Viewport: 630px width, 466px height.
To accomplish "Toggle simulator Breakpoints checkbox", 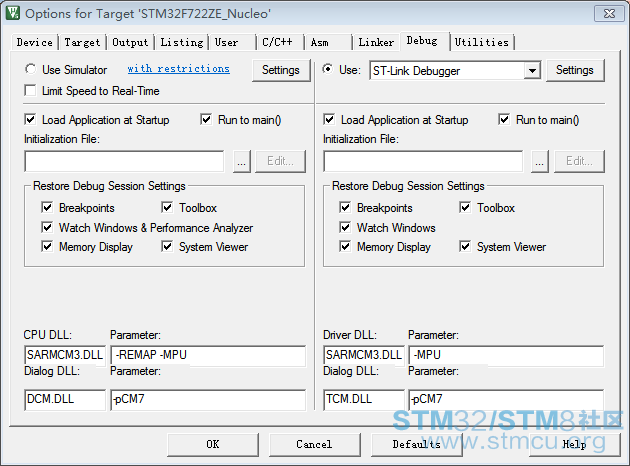I will (x=47, y=207).
